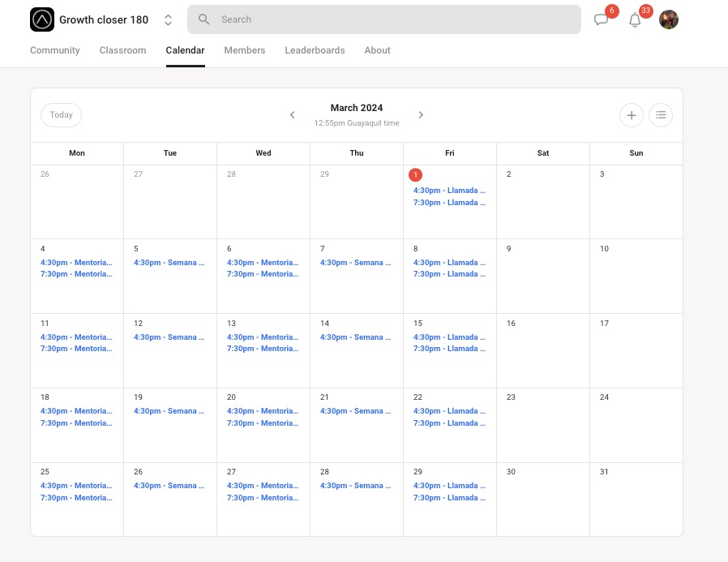Click the Today button

pyautogui.click(x=62, y=114)
